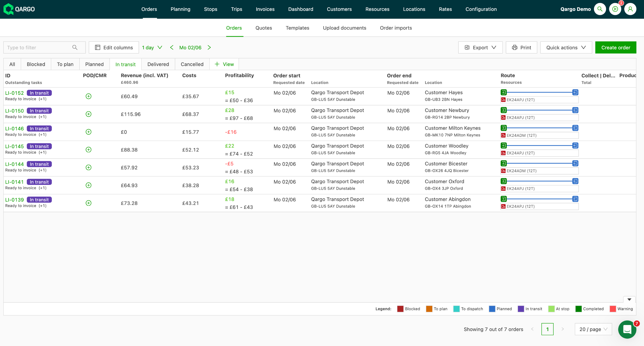The width and height of the screenshot is (644, 346).
Task: Open order link LI-0150
Action: click(x=14, y=111)
